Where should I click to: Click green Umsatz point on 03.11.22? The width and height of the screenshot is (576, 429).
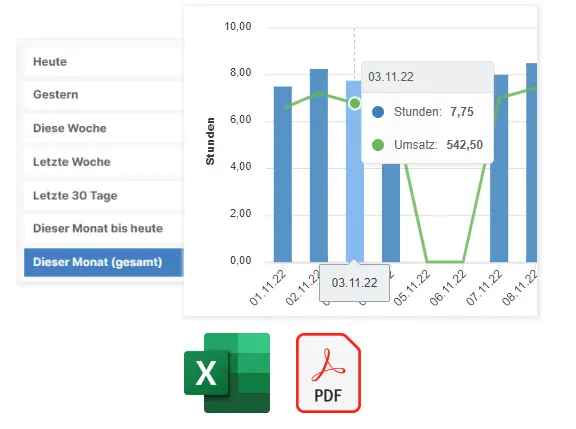[354, 104]
